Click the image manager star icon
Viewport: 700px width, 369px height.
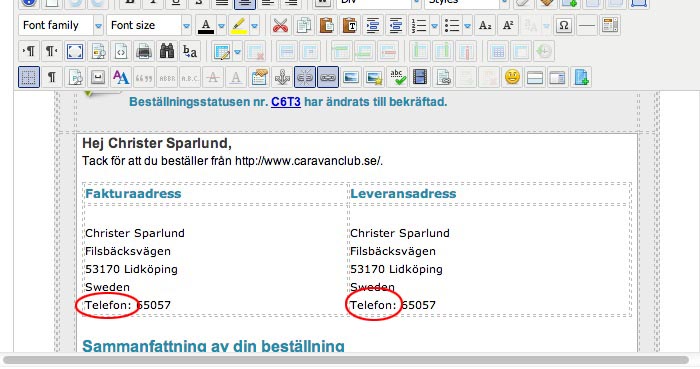click(374, 78)
